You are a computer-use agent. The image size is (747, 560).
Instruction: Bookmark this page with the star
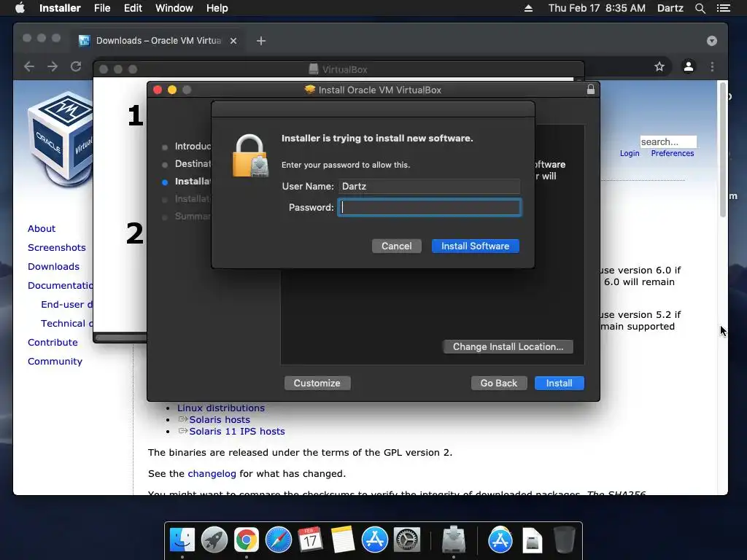coord(659,66)
